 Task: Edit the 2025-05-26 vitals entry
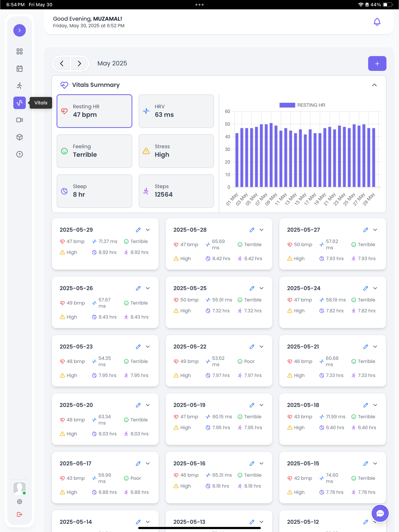[x=138, y=288]
